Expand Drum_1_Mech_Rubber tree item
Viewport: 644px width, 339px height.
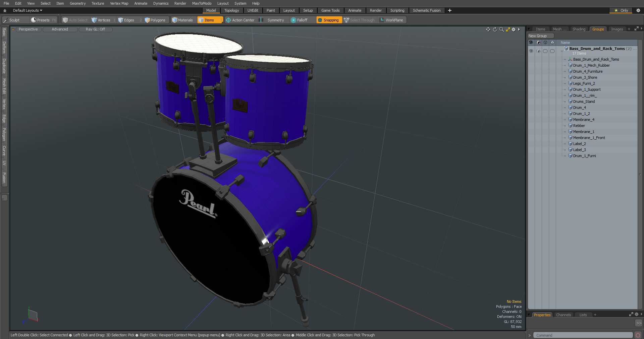(x=565, y=65)
